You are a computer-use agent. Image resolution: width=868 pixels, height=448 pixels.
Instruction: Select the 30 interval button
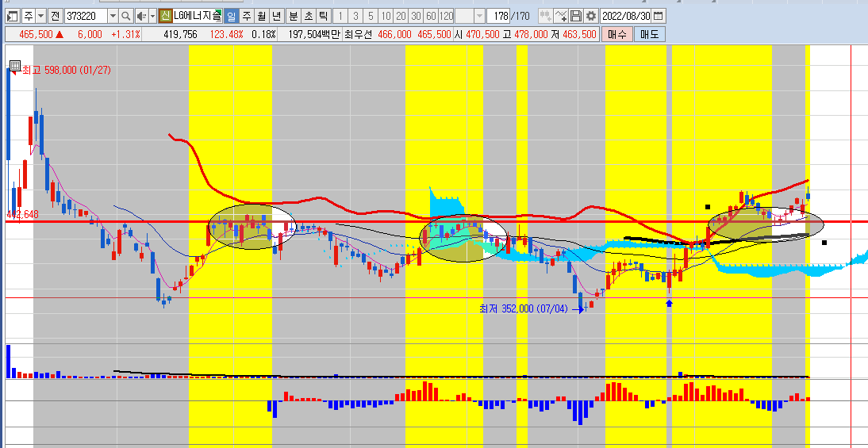[x=416, y=16]
